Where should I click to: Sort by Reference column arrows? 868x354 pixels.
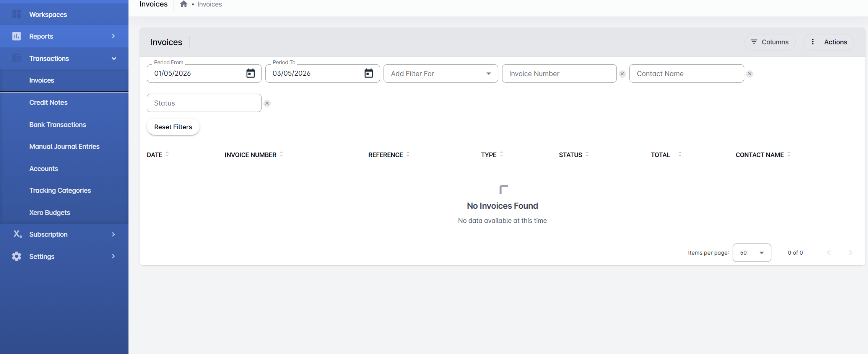[408, 154]
